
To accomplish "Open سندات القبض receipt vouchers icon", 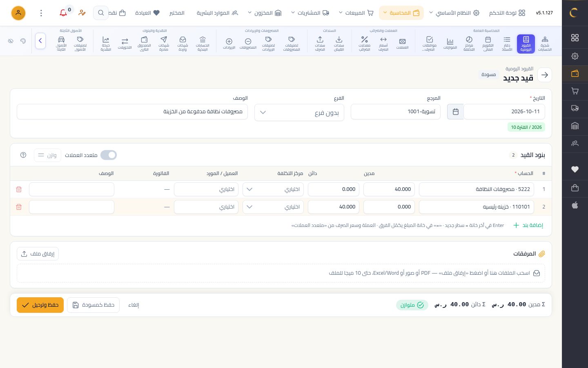I will (x=339, y=43).
